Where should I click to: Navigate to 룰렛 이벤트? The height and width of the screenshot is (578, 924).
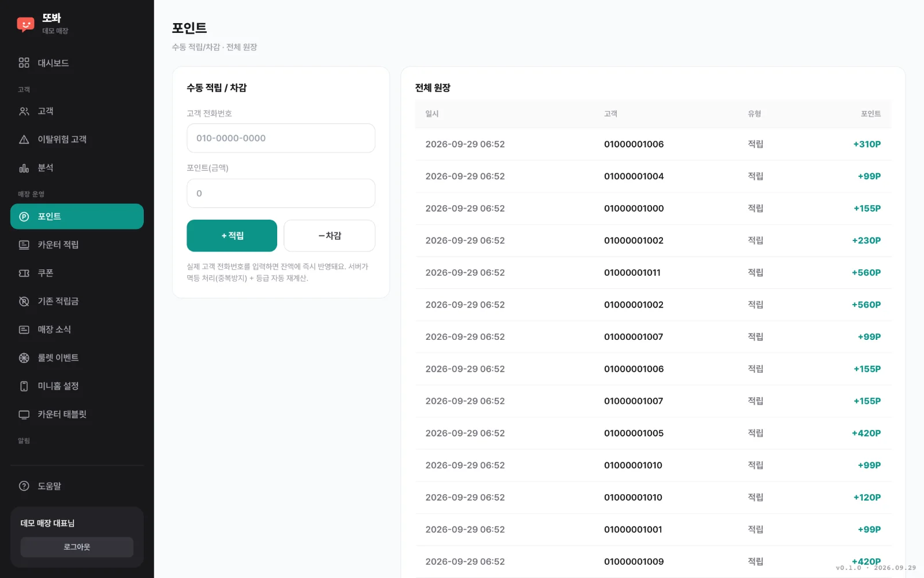(77, 358)
